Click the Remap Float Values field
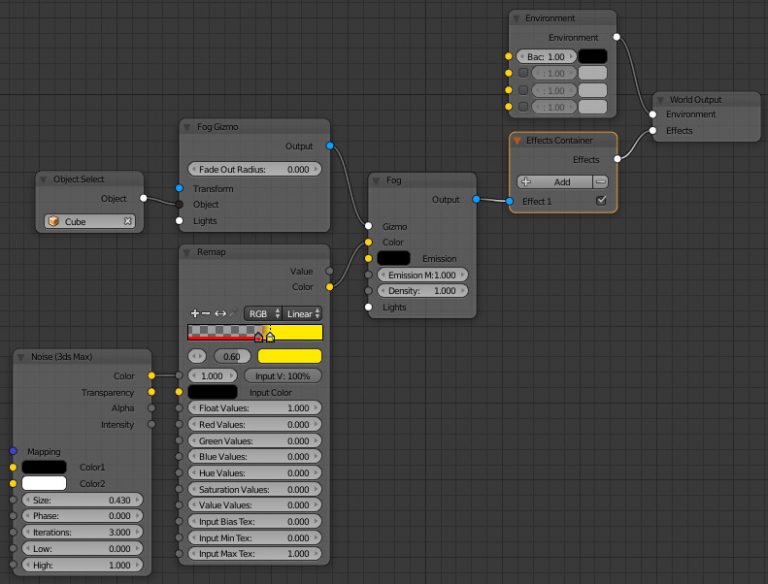 tap(255, 408)
